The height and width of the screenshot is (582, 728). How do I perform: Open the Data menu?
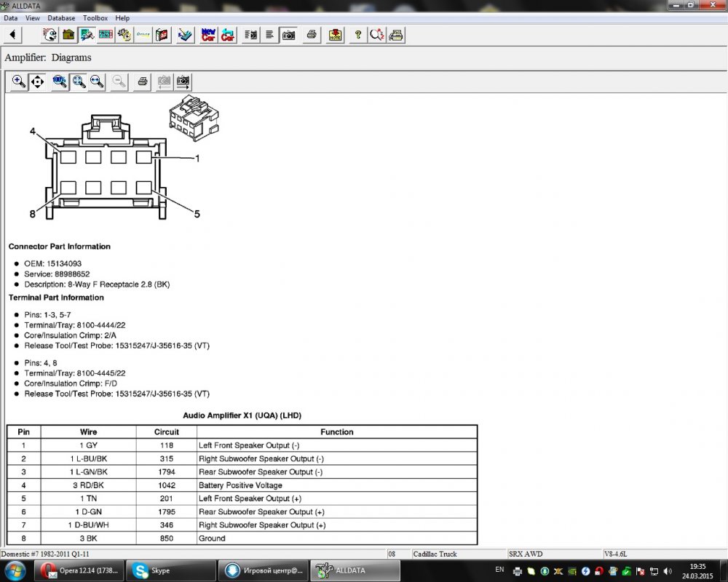tap(11, 17)
